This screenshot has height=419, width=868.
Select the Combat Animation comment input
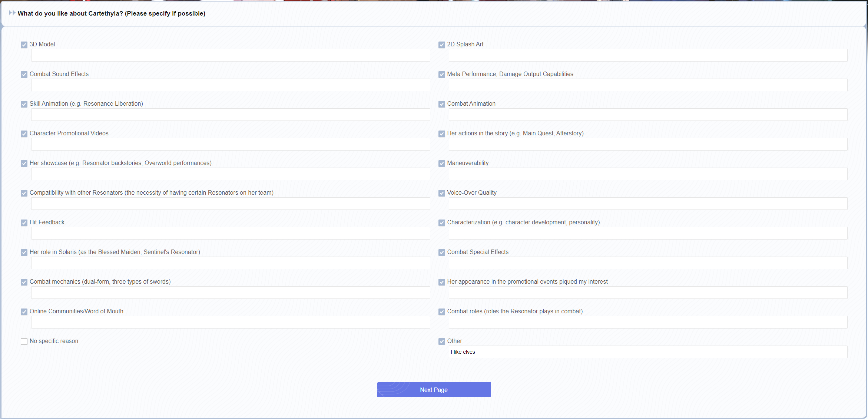pos(647,115)
